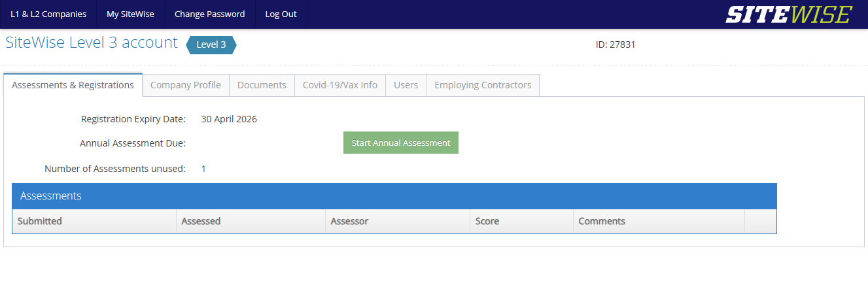Click the SiteWise Level 3 account heading
The image size is (868, 293).
pyautogui.click(x=92, y=43)
